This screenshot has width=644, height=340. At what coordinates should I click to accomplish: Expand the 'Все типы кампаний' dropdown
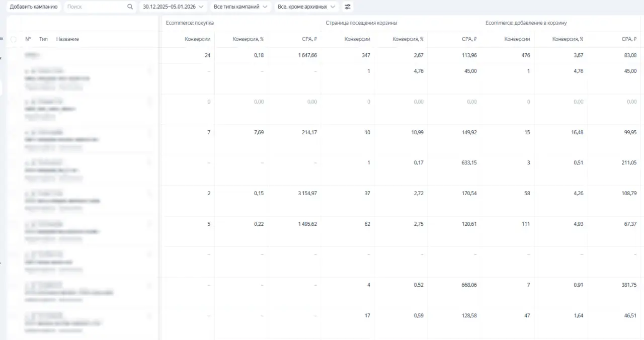tap(240, 7)
